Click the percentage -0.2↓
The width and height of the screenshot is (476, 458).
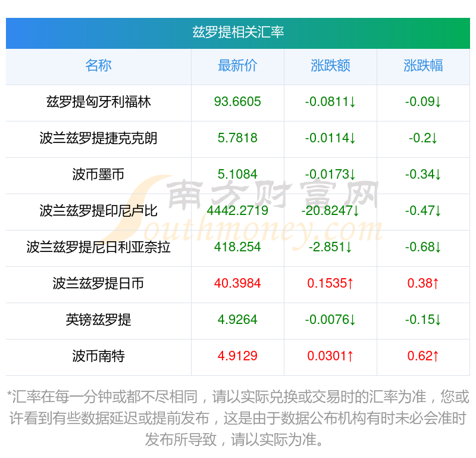423,138
